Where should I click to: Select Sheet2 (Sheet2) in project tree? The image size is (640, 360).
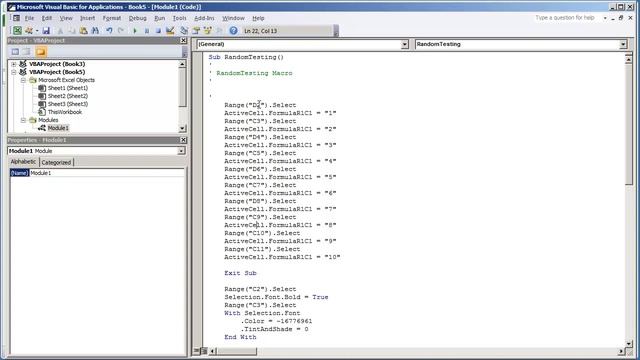(68, 96)
